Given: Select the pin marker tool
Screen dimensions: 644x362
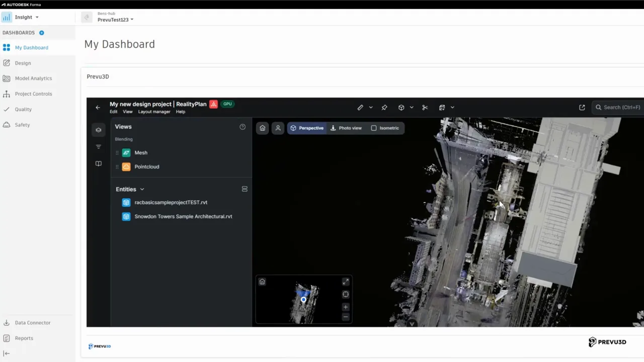Looking at the screenshot, I should 384,107.
